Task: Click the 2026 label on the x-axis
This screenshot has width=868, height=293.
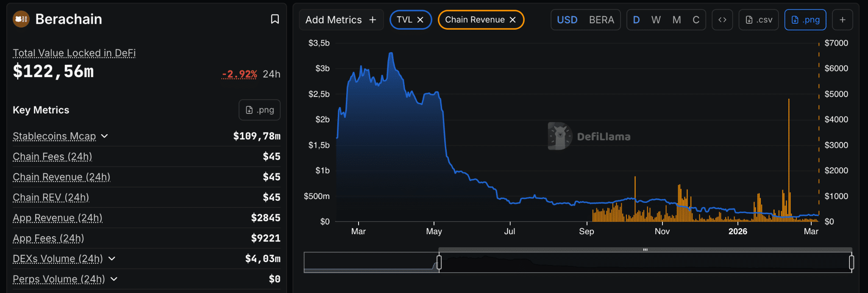Action: tap(738, 231)
